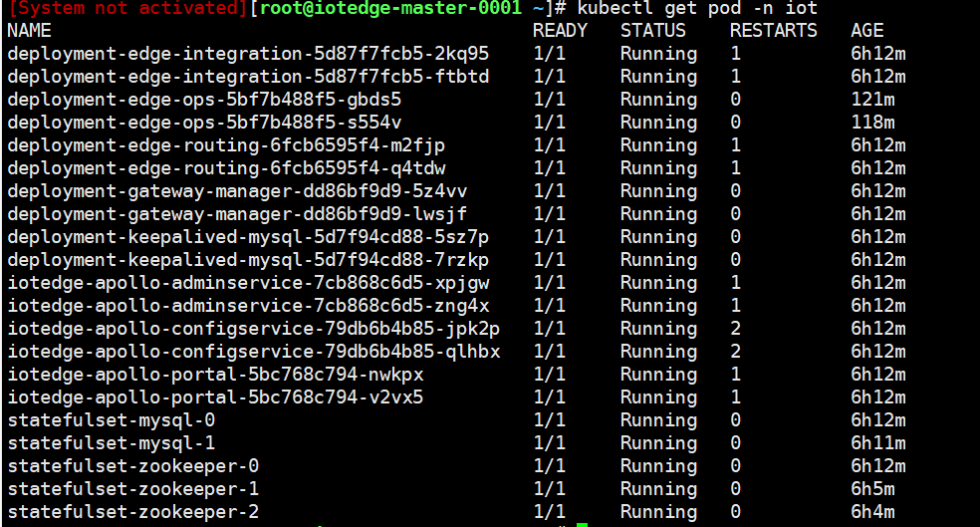Select pod deployment-edge-integration-5d87f7fcb5-2kq95
The width and height of the screenshot is (980, 527).
[x=248, y=54]
